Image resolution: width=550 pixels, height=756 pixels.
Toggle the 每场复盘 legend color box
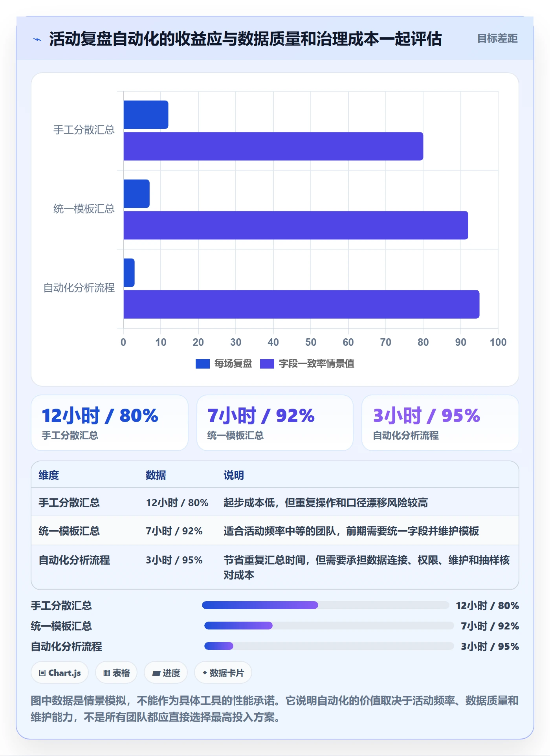[x=202, y=364]
